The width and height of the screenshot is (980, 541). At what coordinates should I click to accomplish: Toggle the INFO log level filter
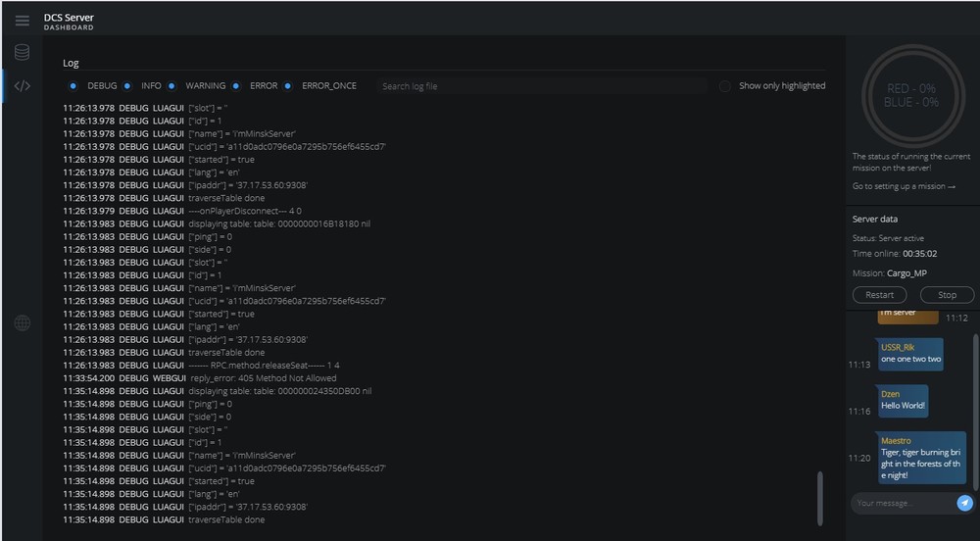pos(126,86)
